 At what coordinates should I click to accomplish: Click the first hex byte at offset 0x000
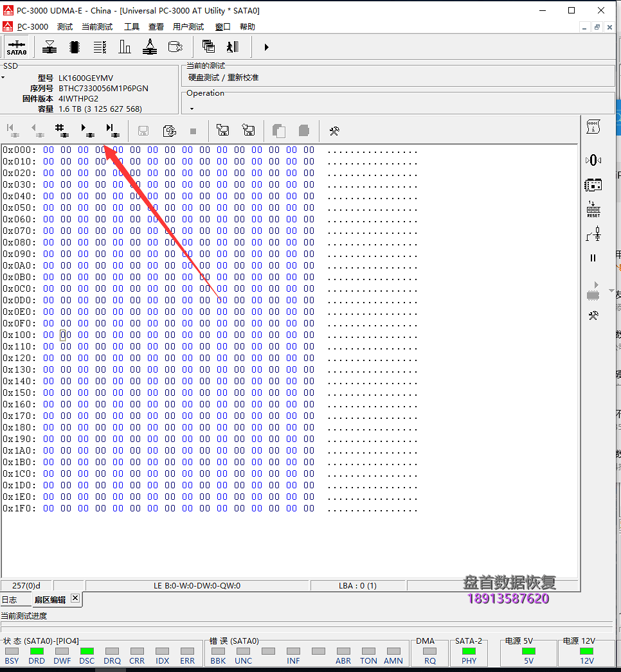(48, 150)
